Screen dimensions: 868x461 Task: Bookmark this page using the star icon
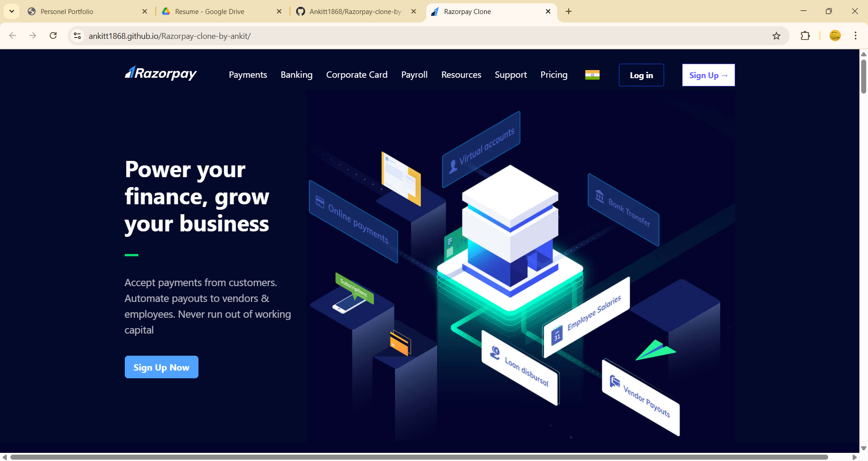click(777, 36)
